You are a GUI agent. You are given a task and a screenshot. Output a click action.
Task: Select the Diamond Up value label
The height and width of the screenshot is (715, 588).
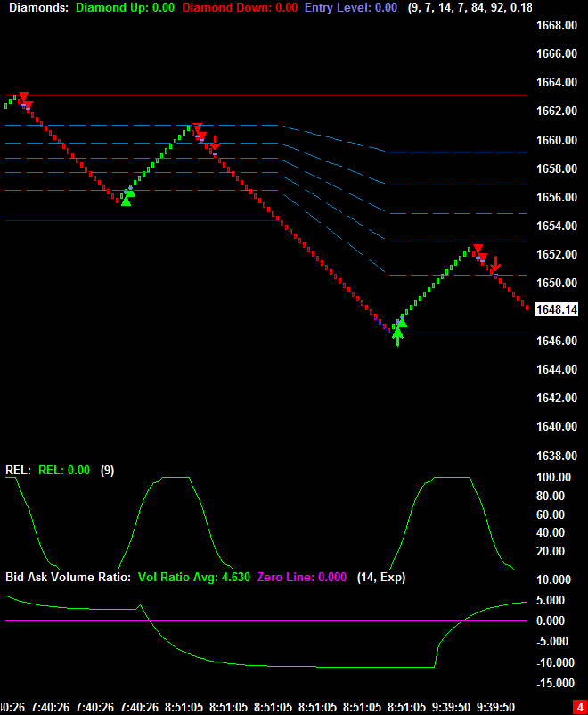click(124, 7)
